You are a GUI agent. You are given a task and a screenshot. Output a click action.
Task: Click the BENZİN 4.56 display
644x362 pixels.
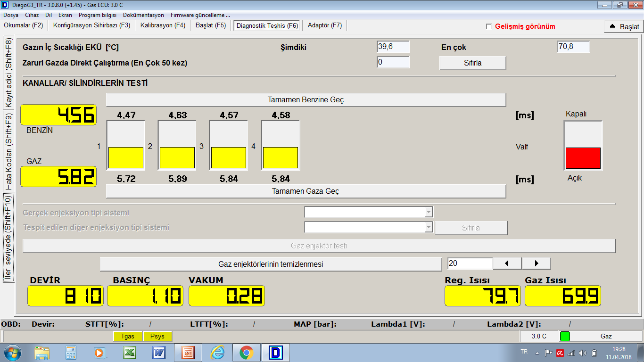pyautogui.click(x=58, y=115)
